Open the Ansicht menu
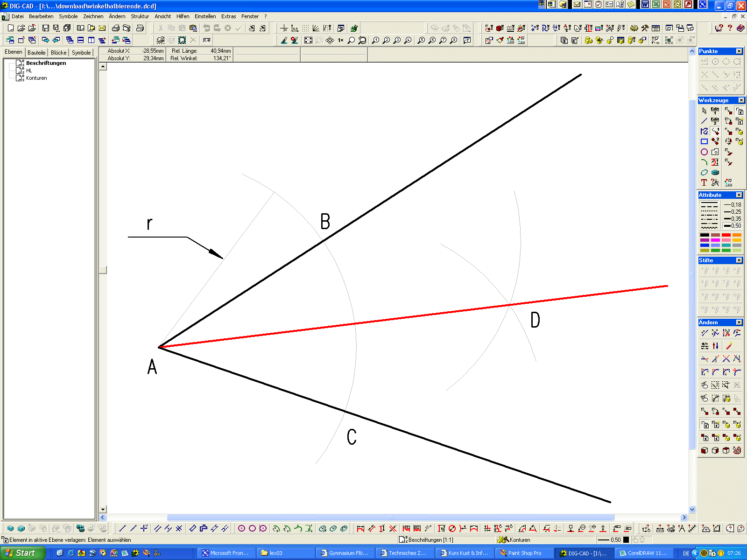The height and width of the screenshot is (560, 747). click(163, 16)
